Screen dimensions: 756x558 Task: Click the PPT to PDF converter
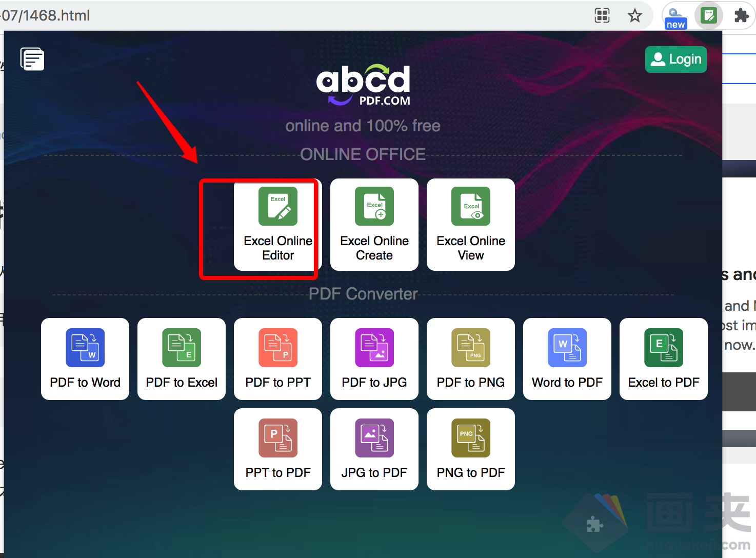click(277, 449)
